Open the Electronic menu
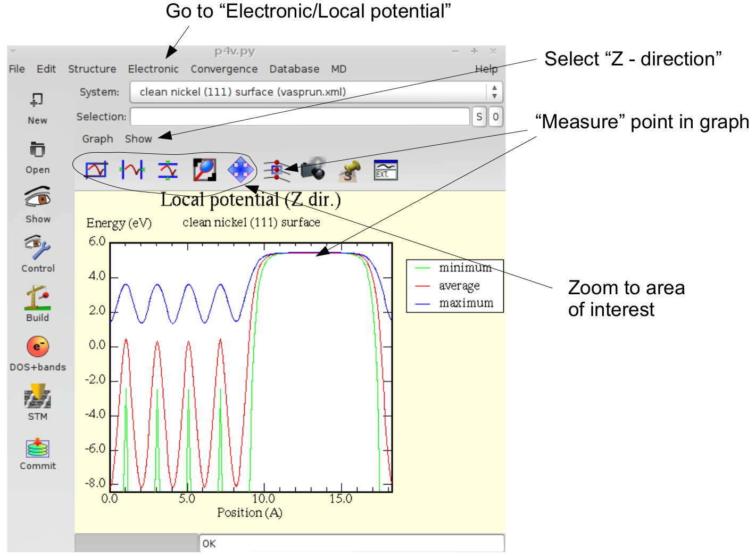The image size is (756, 556). click(x=153, y=69)
